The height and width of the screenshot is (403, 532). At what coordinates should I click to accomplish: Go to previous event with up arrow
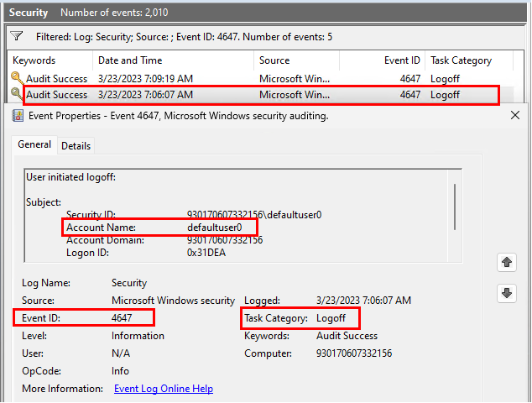click(x=507, y=263)
